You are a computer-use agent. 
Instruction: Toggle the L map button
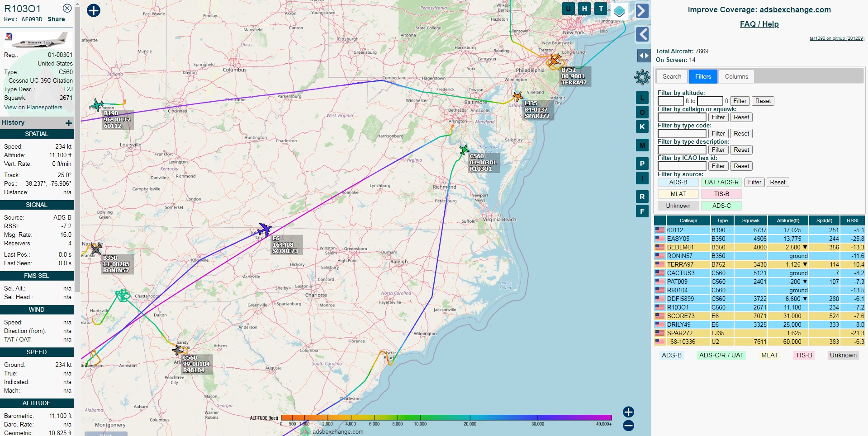[x=642, y=98]
